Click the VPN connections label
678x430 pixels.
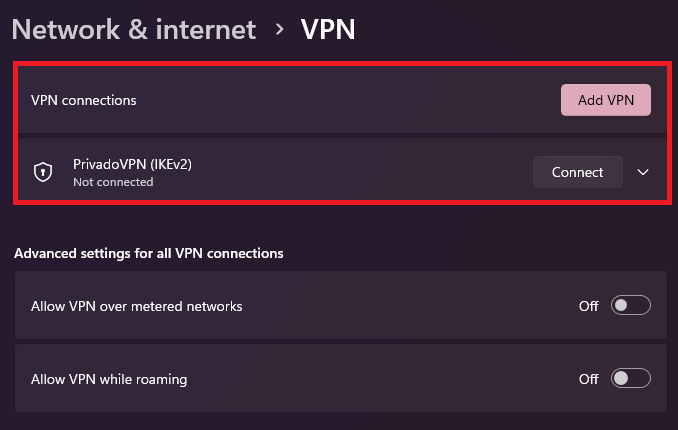84,100
